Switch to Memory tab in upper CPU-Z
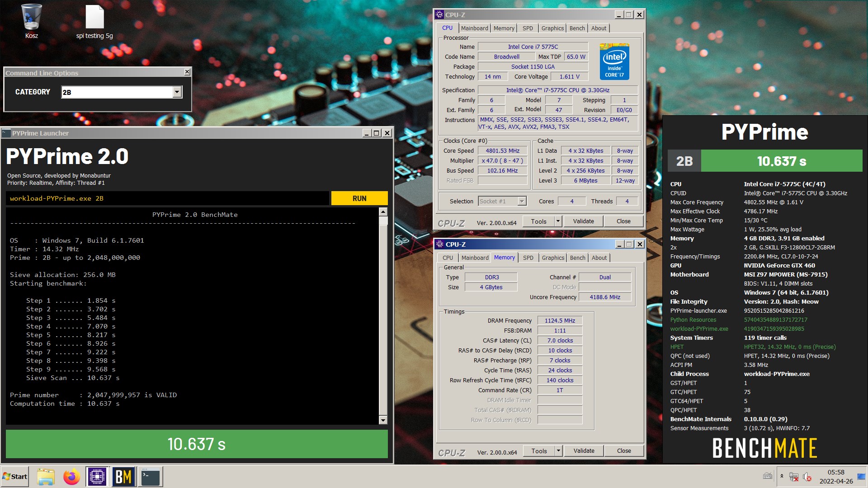The height and width of the screenshot is (488, 868). 504,28
